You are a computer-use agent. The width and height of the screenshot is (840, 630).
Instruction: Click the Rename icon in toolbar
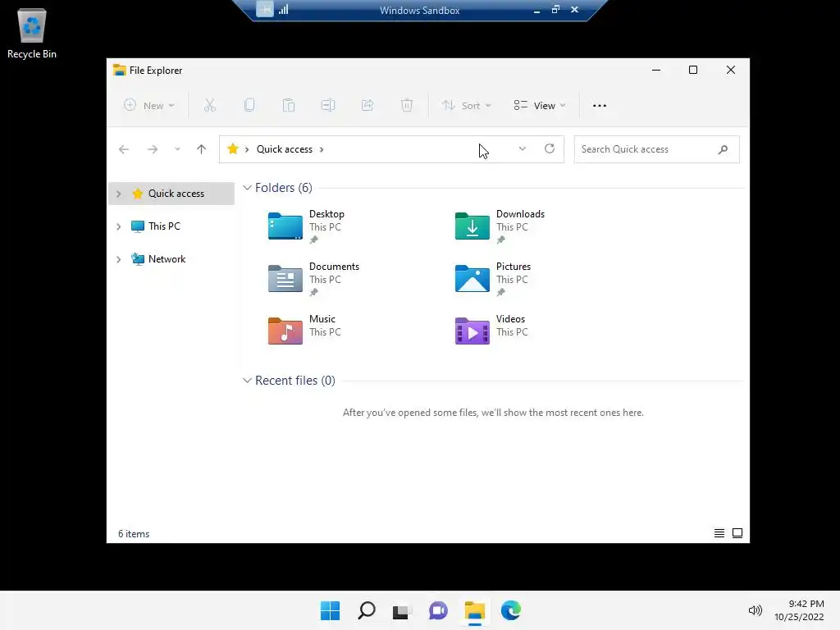pyautogui.click(x=328, y=106)
